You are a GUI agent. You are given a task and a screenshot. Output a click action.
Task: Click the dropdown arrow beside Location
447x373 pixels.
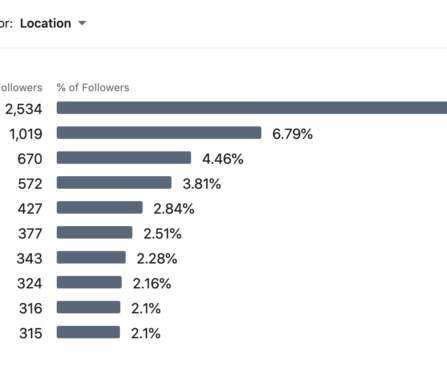tap(82, 23)
